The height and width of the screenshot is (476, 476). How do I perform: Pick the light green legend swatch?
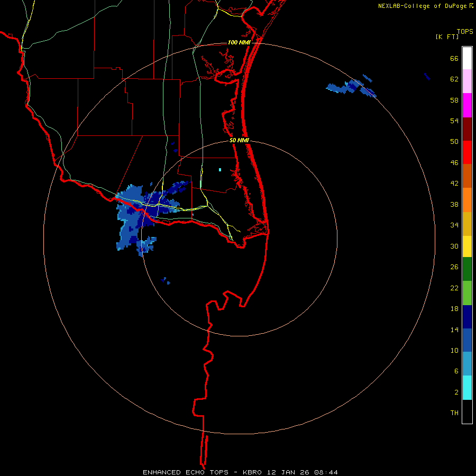coord(467,293)
